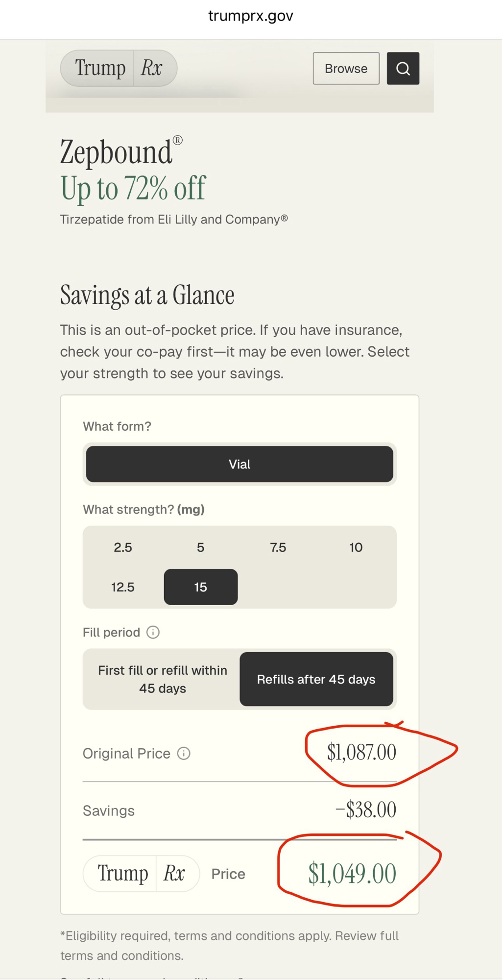The image size is (502, 980).
Task: Choose the 10 mg strength
Action: tap(356, 547)
